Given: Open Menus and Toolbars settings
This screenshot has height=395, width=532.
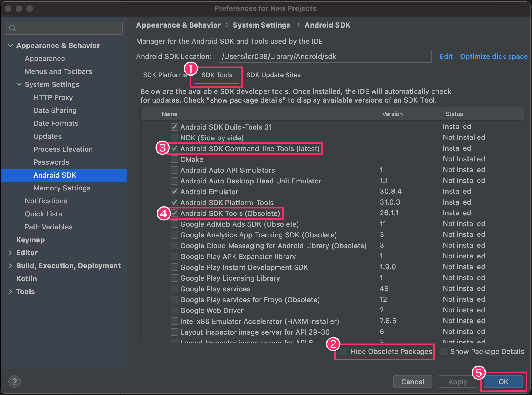Looking at the screenshot, I should (58, 71).
